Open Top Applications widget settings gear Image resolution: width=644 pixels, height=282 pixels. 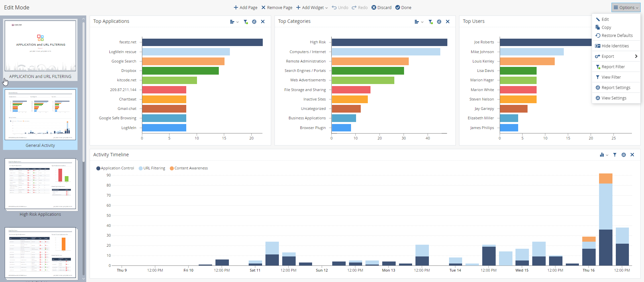click(x=254, y=22)
